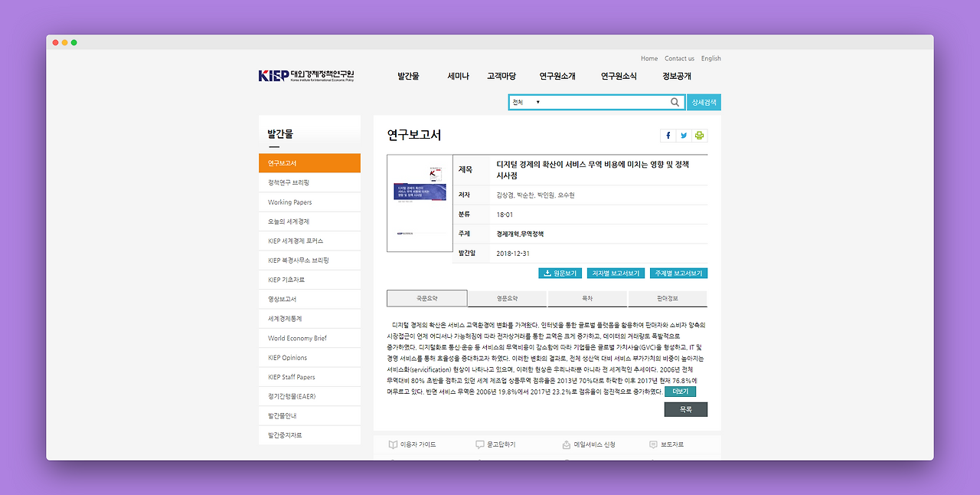This screenshot has height=495, width=980.
Task: Click the 저자별 보고서보기 button
Action: (616, 273)
